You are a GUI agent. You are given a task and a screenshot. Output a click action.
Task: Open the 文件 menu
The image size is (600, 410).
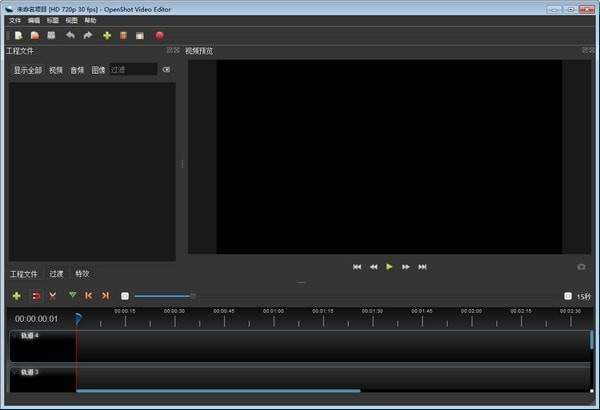(x=15, y=20)
